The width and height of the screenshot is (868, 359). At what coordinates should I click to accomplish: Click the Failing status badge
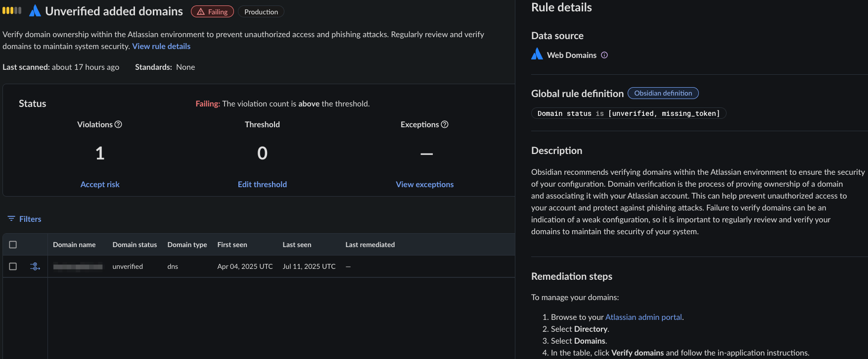click(213, 12)
